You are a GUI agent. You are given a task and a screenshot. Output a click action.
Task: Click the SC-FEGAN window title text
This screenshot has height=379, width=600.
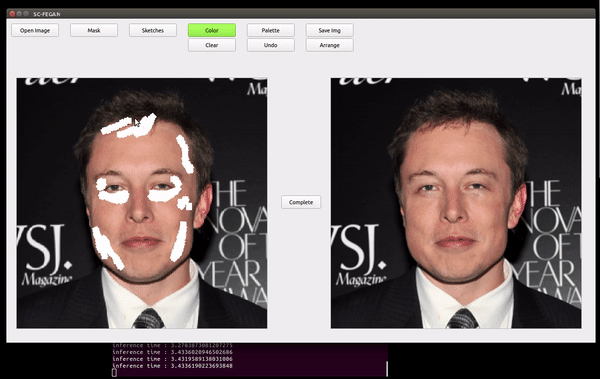click(x=47, y=14)
